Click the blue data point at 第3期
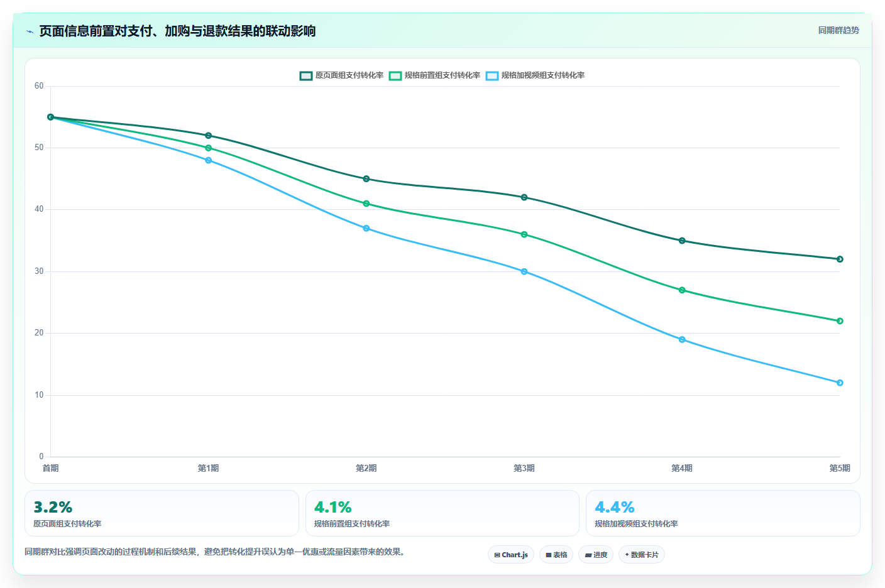The height and width of the screenshot is (588, 885). point(524,271)
